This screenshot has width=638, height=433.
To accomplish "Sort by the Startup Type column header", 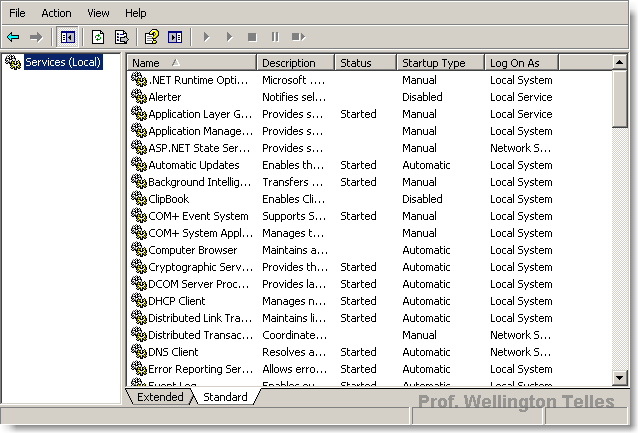I will click(x=441, y=63).
